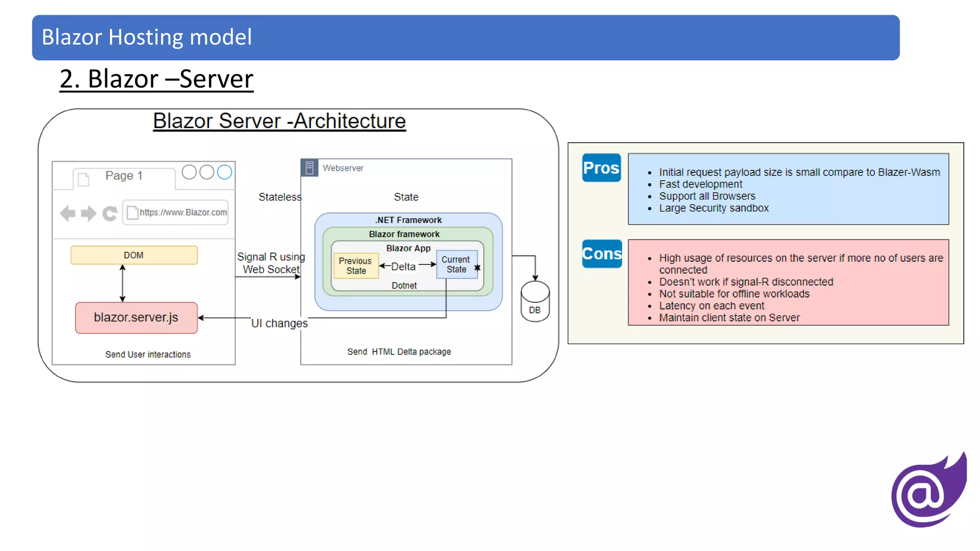980x551 pixels.
Task: Click the back arrow in mock browser
Action: 67,213
